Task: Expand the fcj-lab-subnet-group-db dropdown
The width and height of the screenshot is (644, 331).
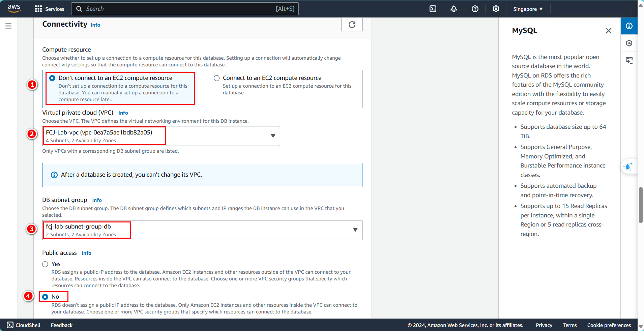Action: click(x=202, y=230)
